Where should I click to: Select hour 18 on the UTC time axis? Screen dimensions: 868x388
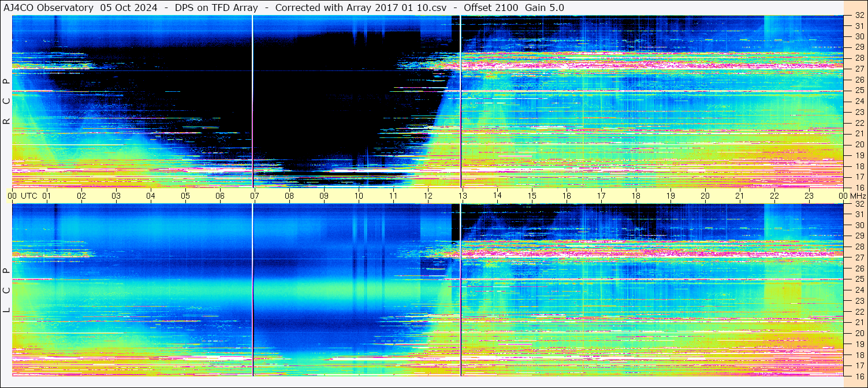pos(636,196)
